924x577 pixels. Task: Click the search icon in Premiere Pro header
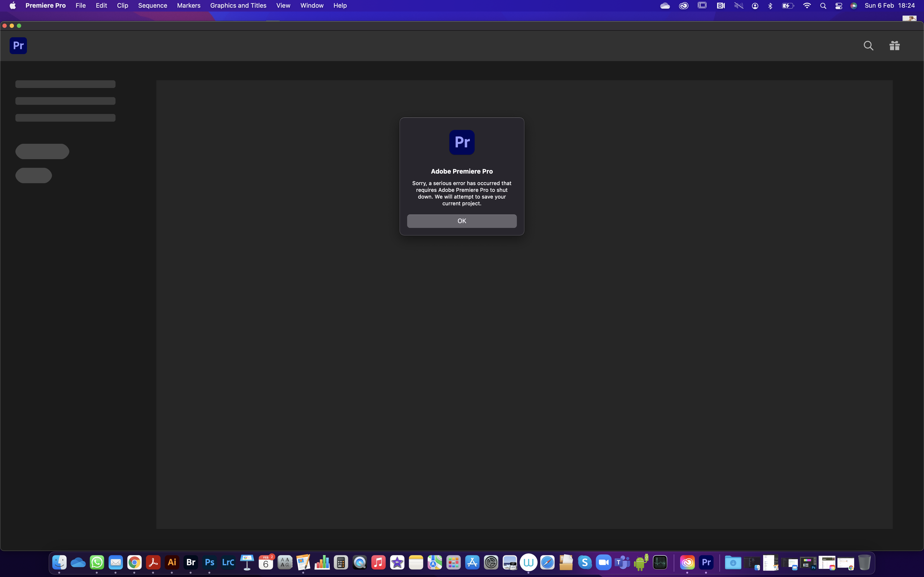[868, 45]
